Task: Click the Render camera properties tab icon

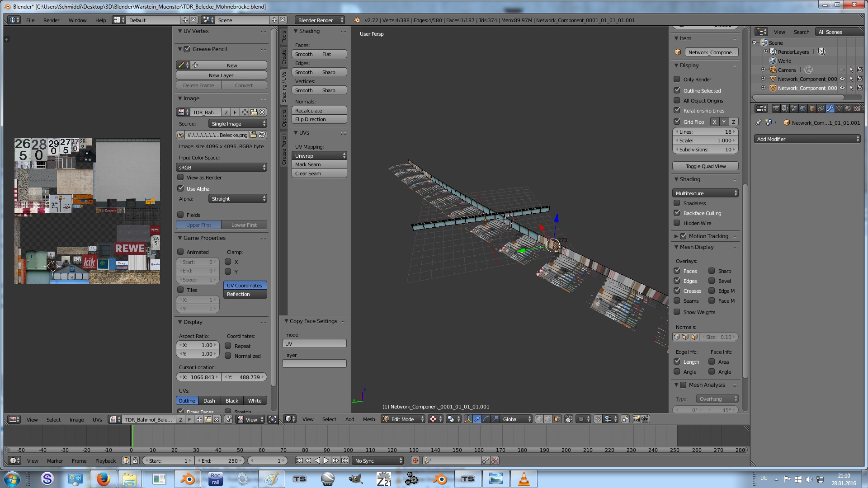Action: (x=776, y=108)
